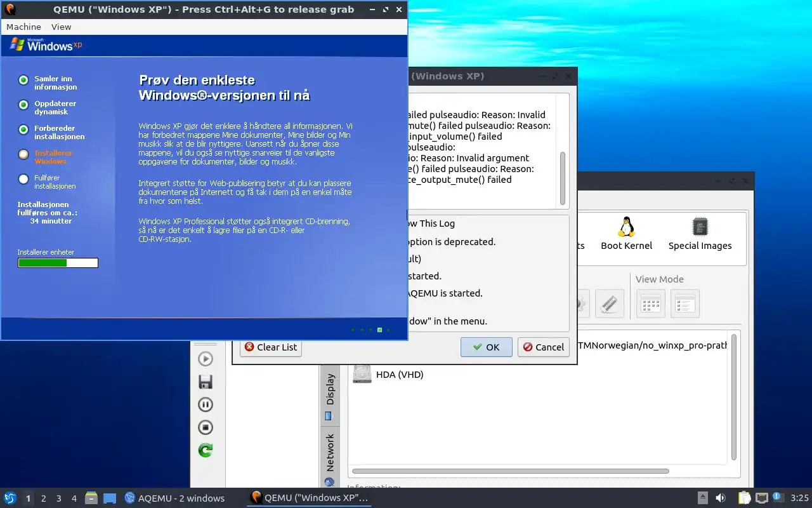
Task: Open the network status tray icon
Action: point(761,498)
